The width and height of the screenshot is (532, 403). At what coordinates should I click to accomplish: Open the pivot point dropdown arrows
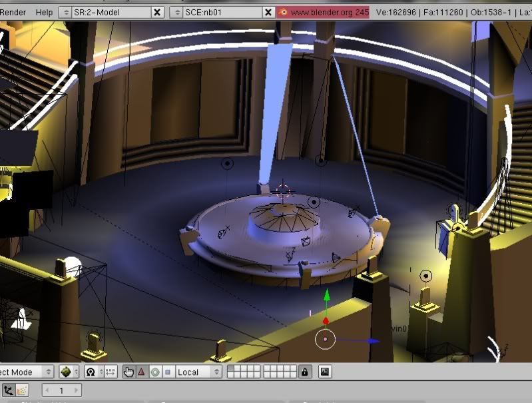coord(101,372)
